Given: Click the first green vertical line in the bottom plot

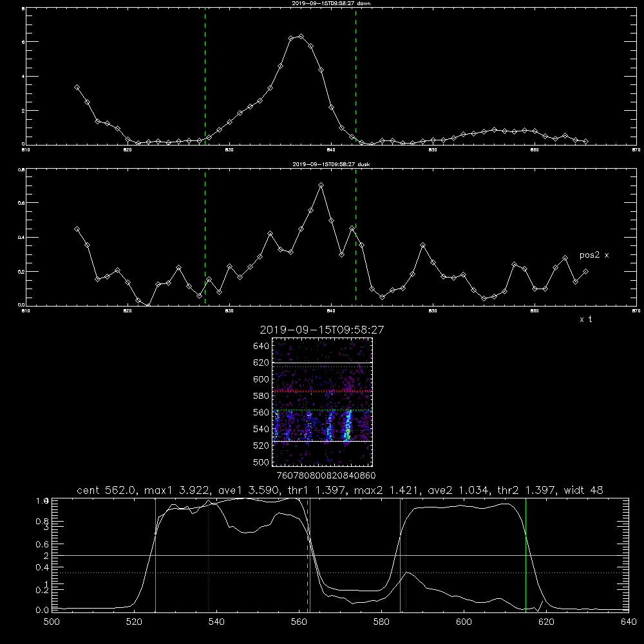Looking at the screenshot, I should [x=155, y=555].
